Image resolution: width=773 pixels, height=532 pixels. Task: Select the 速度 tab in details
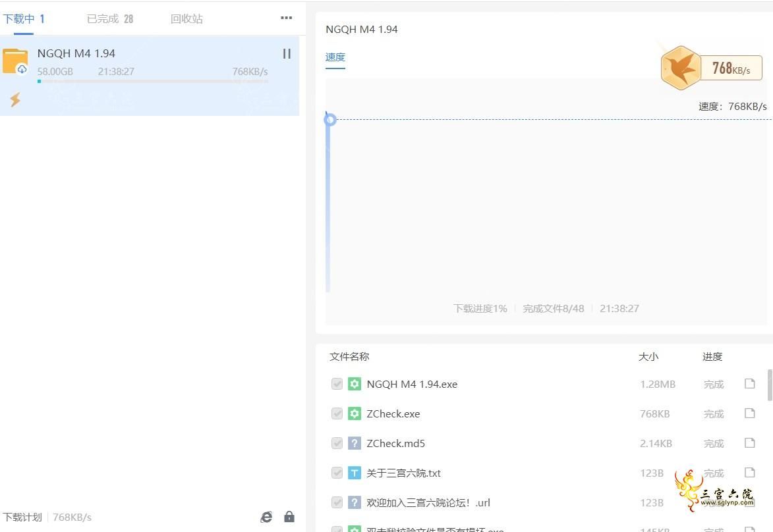tap(335, 57)
